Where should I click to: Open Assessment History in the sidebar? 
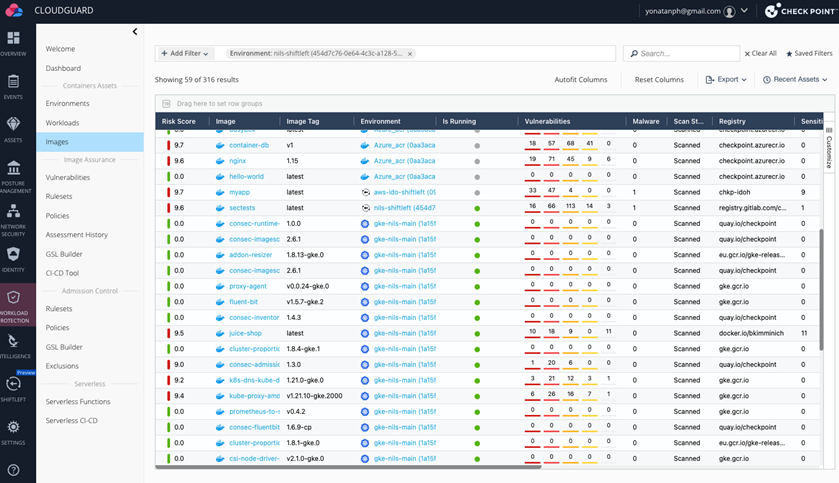click(x=77, y=235)
